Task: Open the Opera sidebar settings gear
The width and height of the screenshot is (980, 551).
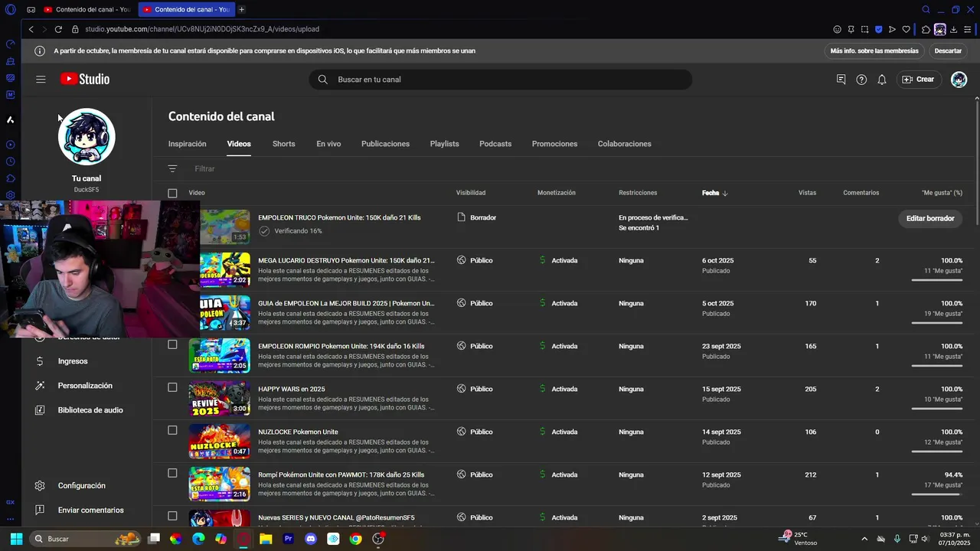Action: (x=10, y=195)
